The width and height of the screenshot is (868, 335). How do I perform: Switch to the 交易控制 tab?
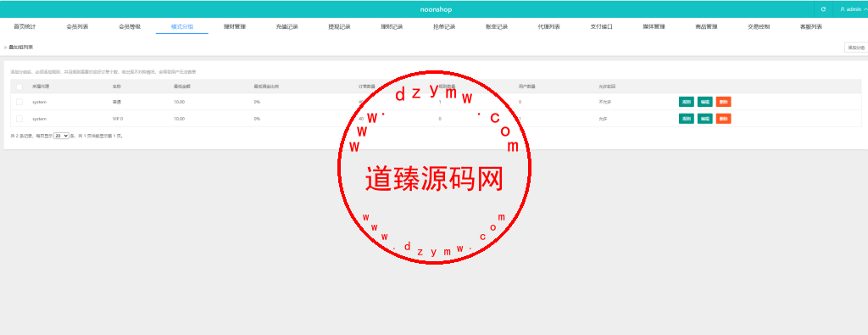(x=759, y=26)
